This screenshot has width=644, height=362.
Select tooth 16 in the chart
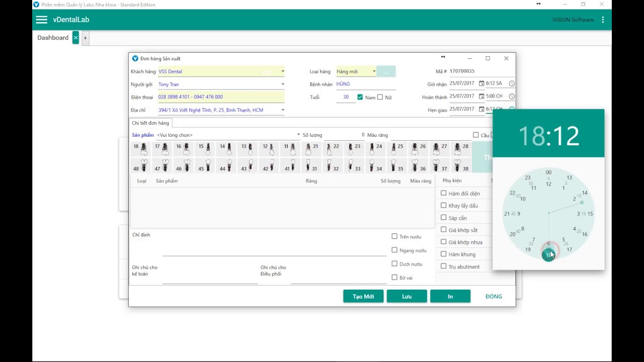(x=183, y=149)
